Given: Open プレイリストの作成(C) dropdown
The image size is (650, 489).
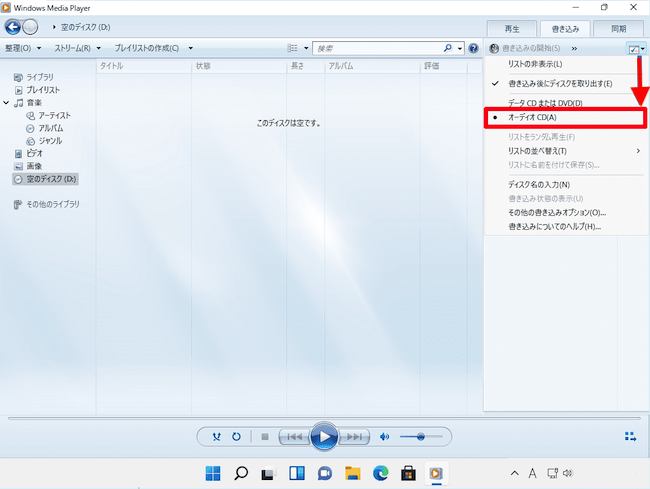Looking at the screenshot, I should [x=153, y=48].
